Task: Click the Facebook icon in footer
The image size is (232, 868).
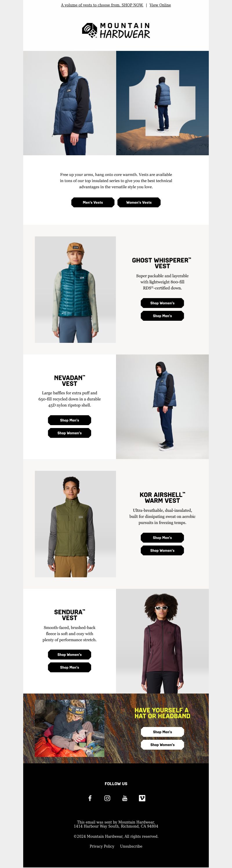Action: [x=90, y=798]
